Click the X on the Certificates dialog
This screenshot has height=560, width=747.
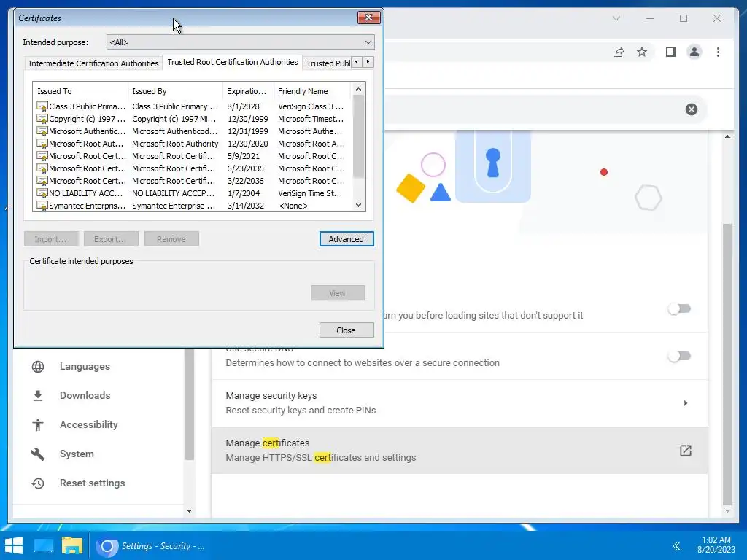click(x=368, y=17)
